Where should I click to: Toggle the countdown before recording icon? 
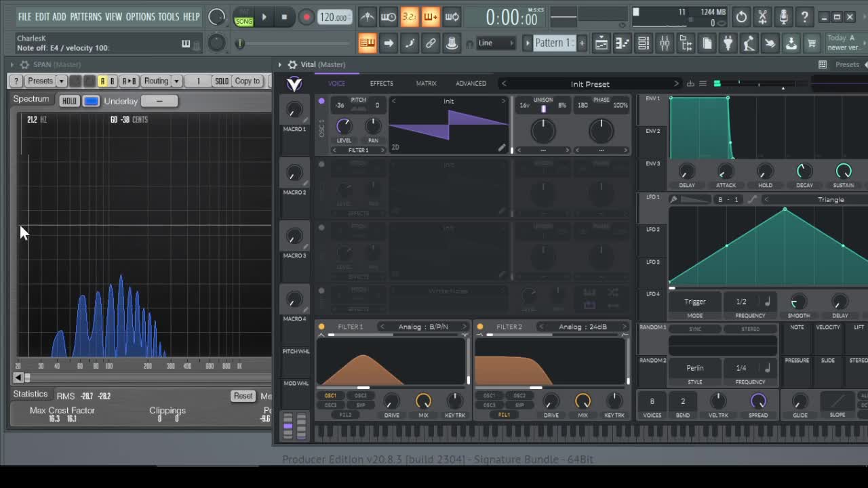tap(409, 17)
